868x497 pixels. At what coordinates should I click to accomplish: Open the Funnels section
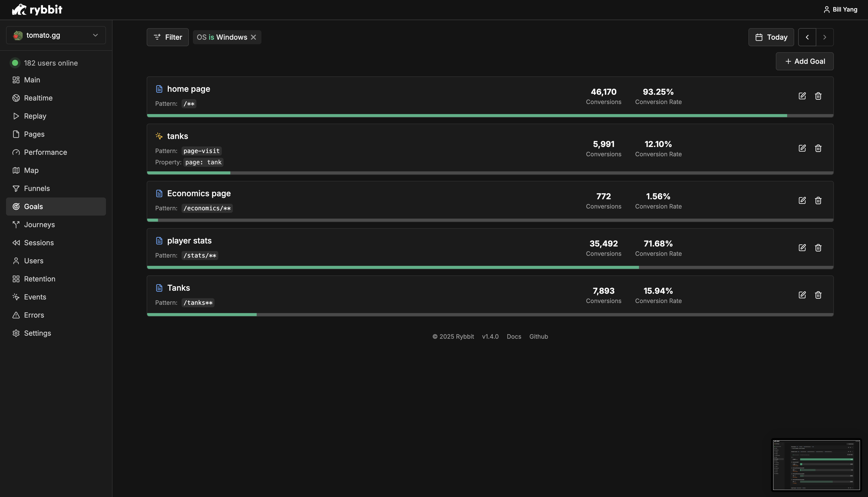tap(36, 188)
